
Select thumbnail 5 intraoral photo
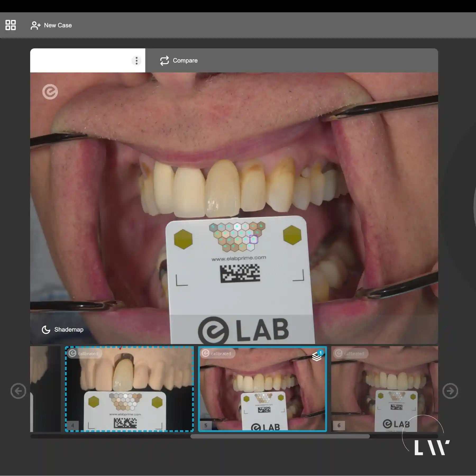pyautogui.click(x=262, y=389)
